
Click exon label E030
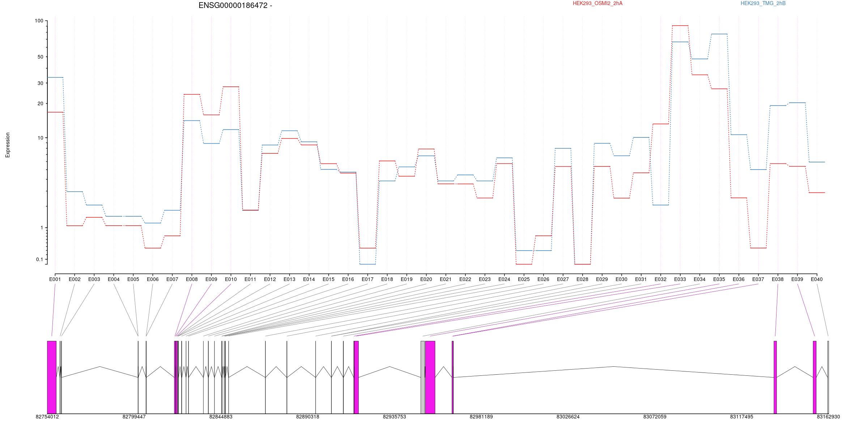621,279
